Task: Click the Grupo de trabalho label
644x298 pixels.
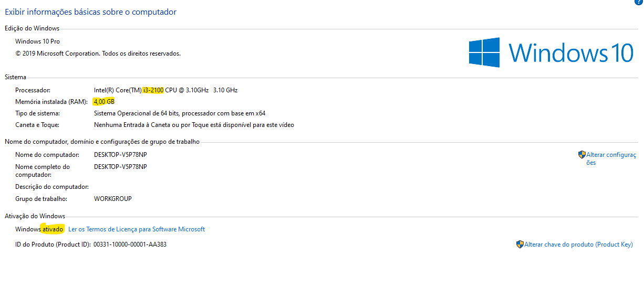Action: (x=41, y=199)
